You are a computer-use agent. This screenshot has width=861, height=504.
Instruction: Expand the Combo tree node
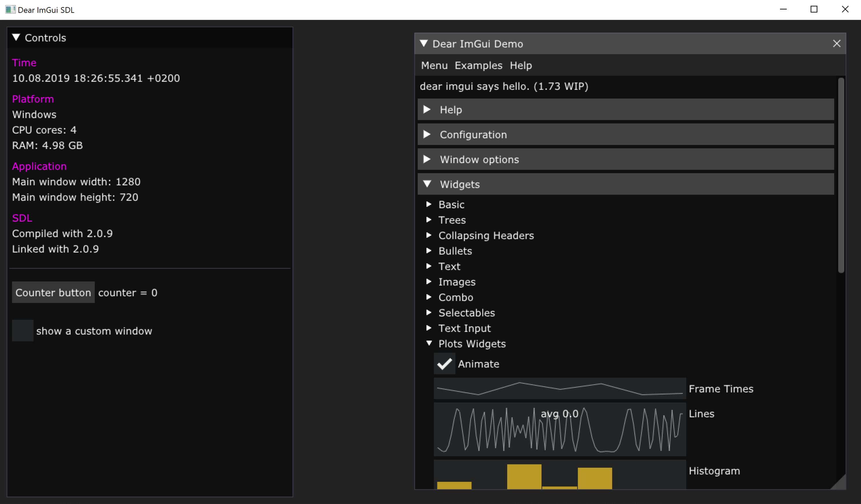pyautogui.click(x=429, y=297)
